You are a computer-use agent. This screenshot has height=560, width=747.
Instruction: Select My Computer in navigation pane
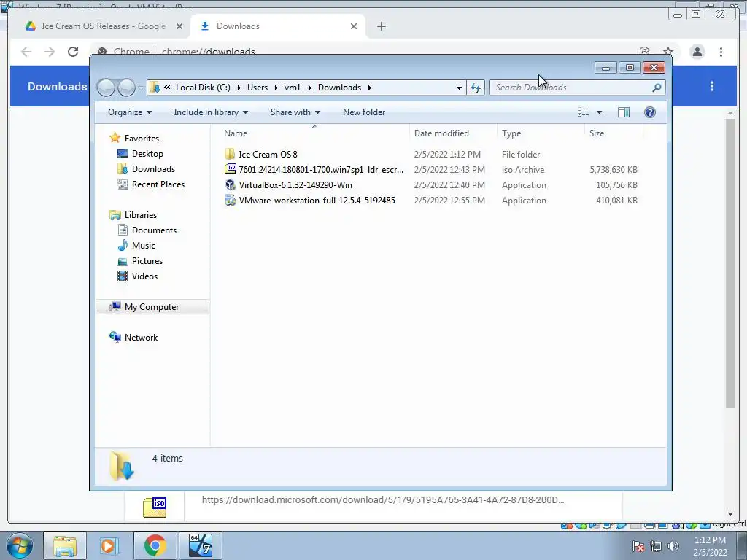[x=152, y=307]
